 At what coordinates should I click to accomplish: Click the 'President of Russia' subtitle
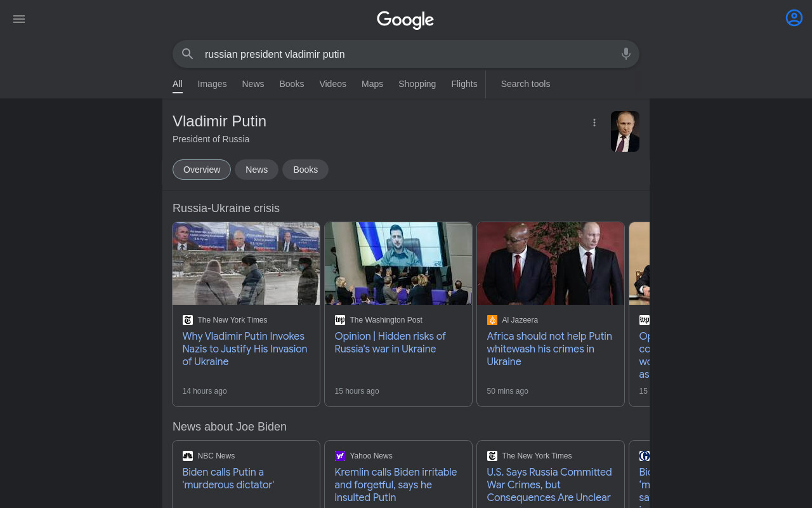(211, 139)
